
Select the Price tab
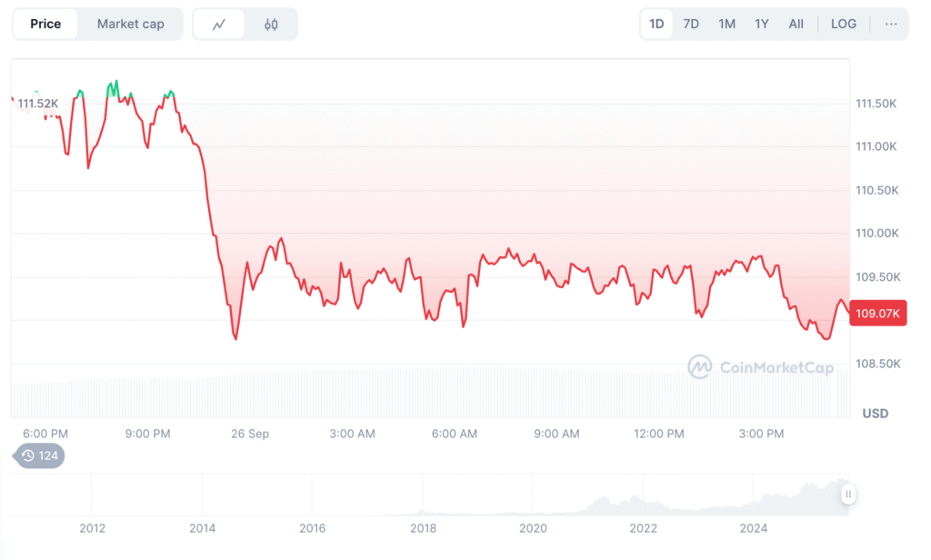click(45, 25)
